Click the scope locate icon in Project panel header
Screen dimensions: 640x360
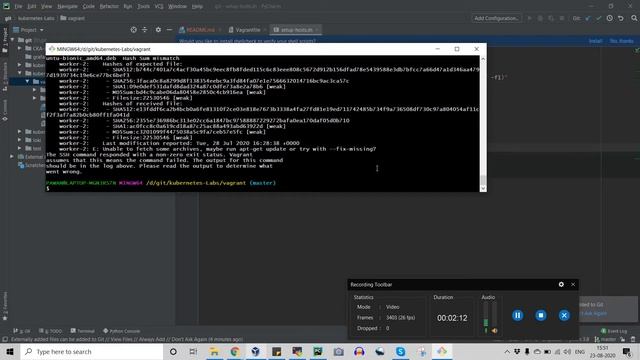click(x=133, y=30)
